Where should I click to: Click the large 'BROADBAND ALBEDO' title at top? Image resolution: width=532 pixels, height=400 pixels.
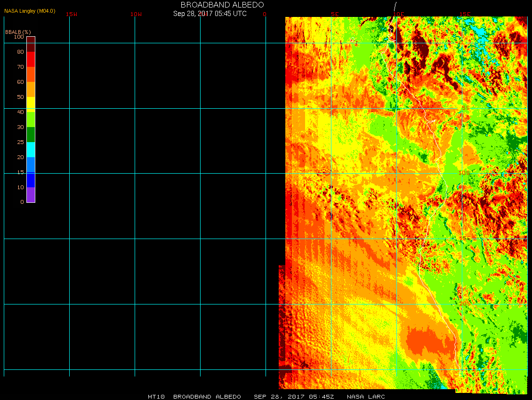click(222, 5)
